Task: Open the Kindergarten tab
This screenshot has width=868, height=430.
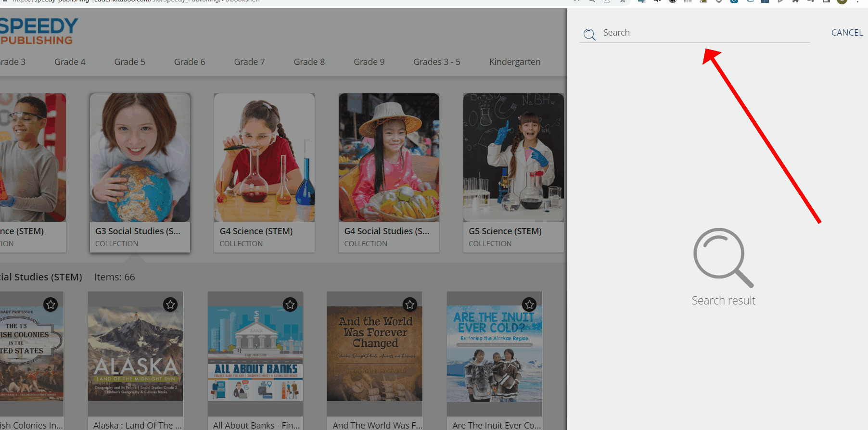Action: tap(515, 62)
